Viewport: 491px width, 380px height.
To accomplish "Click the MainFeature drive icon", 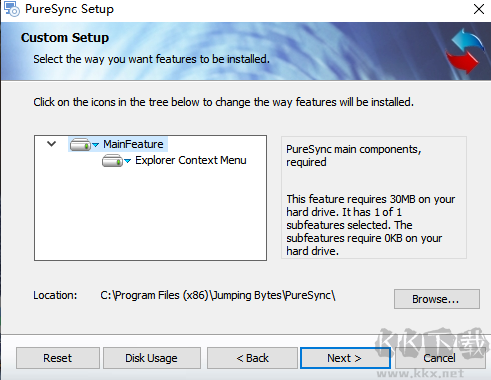I will coord(80,145).
